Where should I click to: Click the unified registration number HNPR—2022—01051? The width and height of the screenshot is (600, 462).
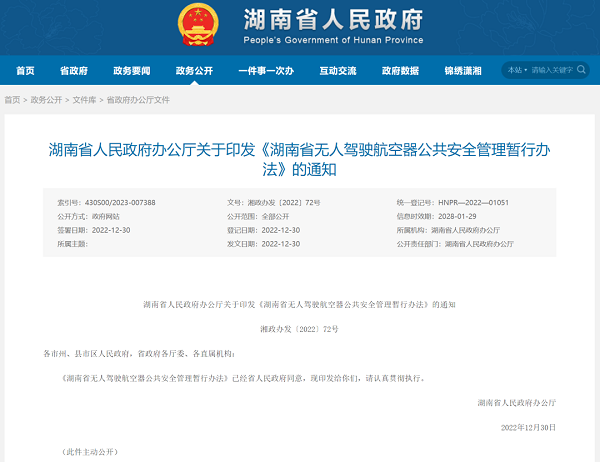click(x=473, y=202)
